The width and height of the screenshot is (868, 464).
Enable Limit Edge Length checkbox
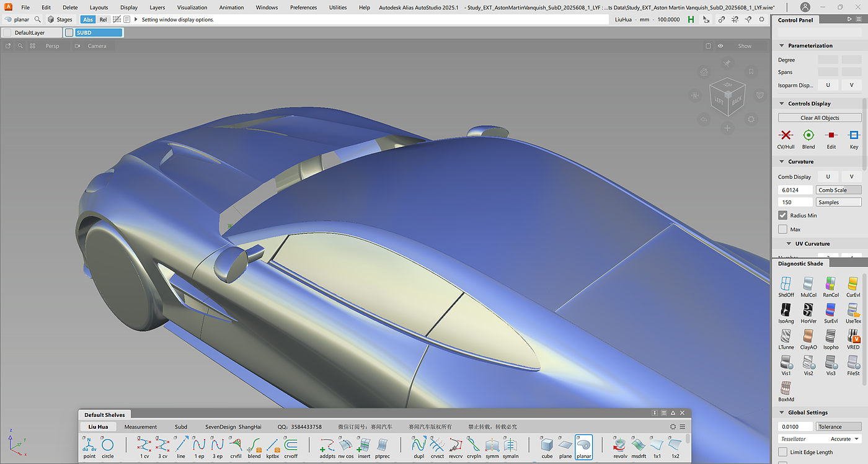pyautogui.click(x=783, y=452)
